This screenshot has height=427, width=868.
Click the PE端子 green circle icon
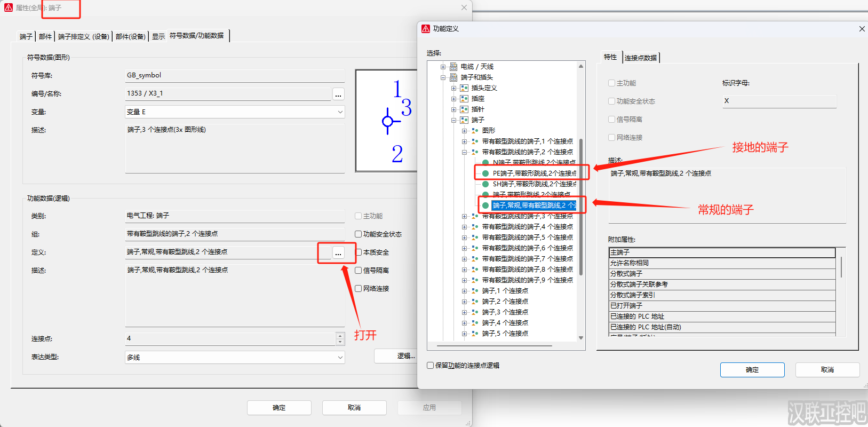485,173
